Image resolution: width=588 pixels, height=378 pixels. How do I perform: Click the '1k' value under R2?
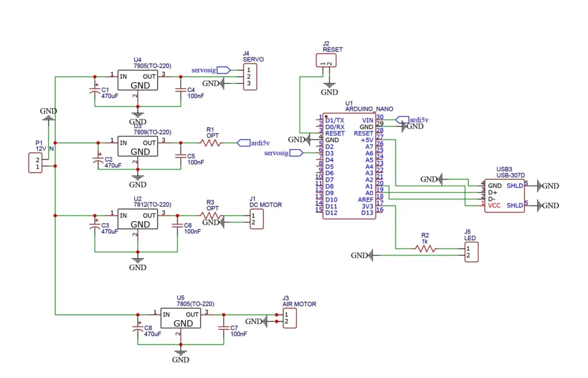tap(424, 241)
